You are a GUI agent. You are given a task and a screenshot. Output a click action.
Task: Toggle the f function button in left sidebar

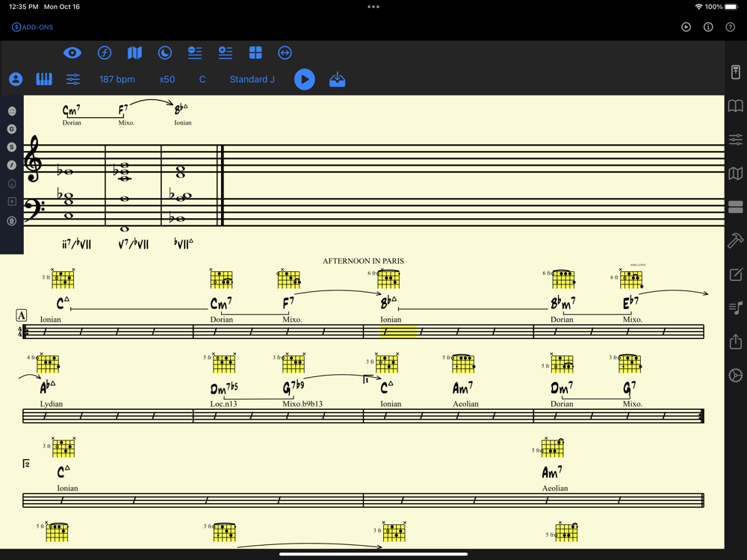pos(12,165)
